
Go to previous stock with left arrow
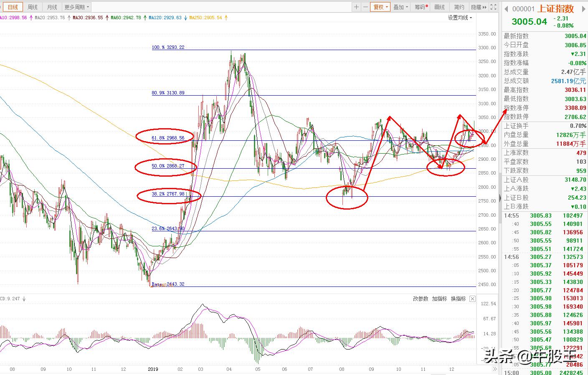tap(506, 9)
